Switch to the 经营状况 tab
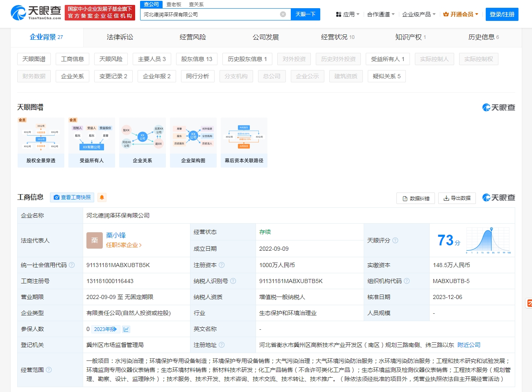532x392 pixels. (x=338, y=37)
